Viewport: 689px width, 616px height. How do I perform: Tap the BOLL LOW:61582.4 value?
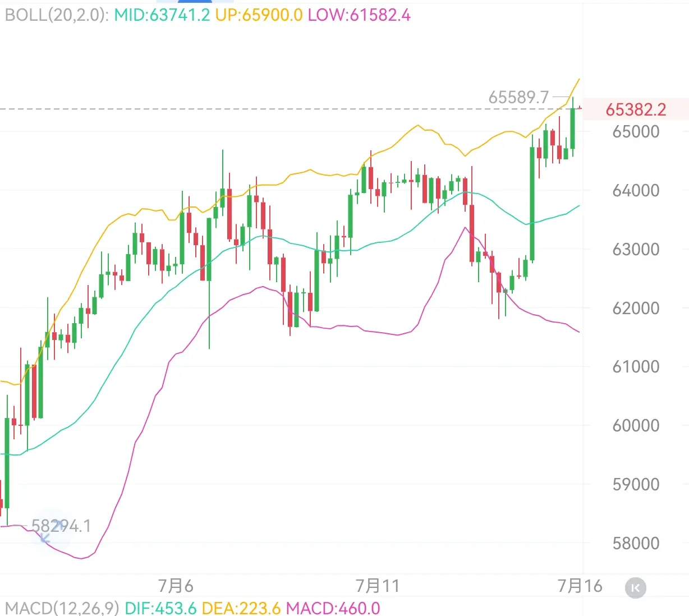[359, 15]
